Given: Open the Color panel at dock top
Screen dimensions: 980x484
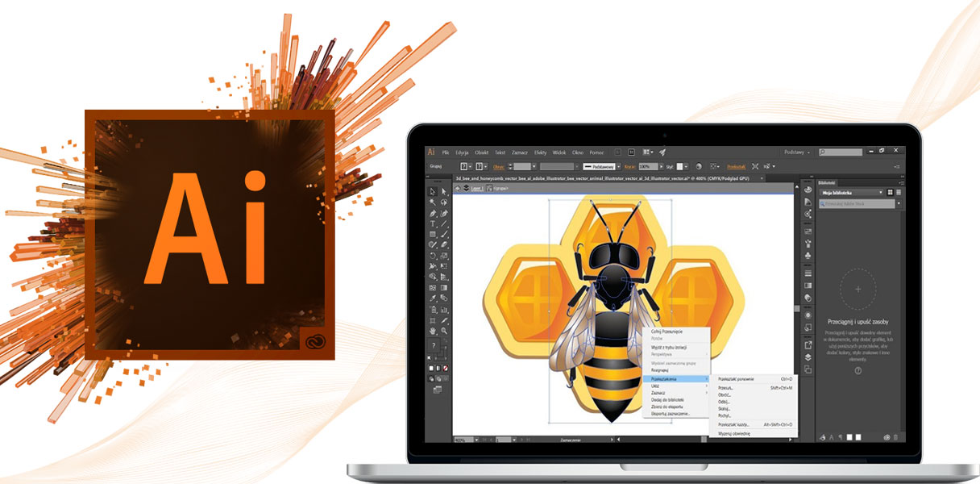Looking at the screenshot, I should click(808, 189).
